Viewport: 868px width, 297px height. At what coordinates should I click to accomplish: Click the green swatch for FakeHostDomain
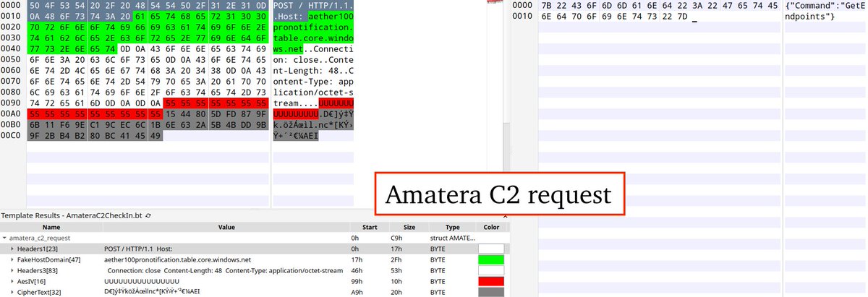(x=491, y=259)
